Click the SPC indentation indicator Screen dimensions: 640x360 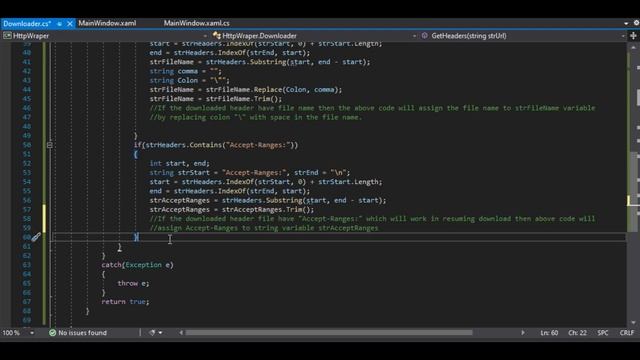pyautogui.click(x=603, y=333)
